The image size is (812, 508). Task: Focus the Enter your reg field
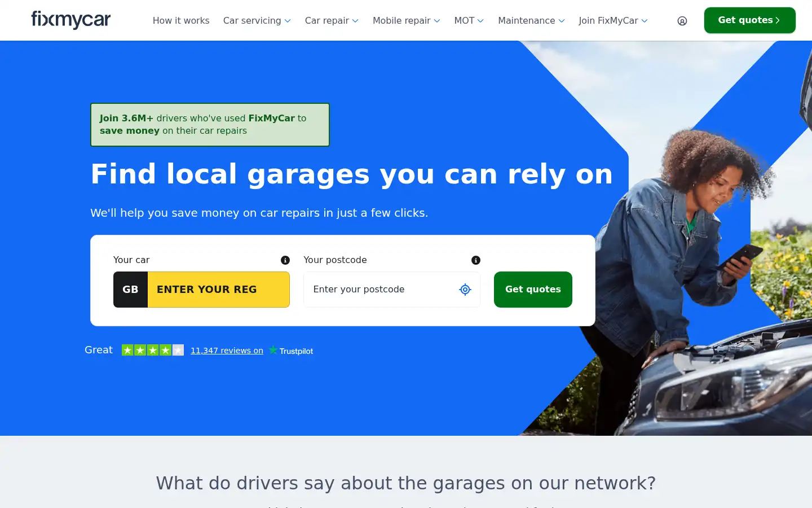click(219, 290)
